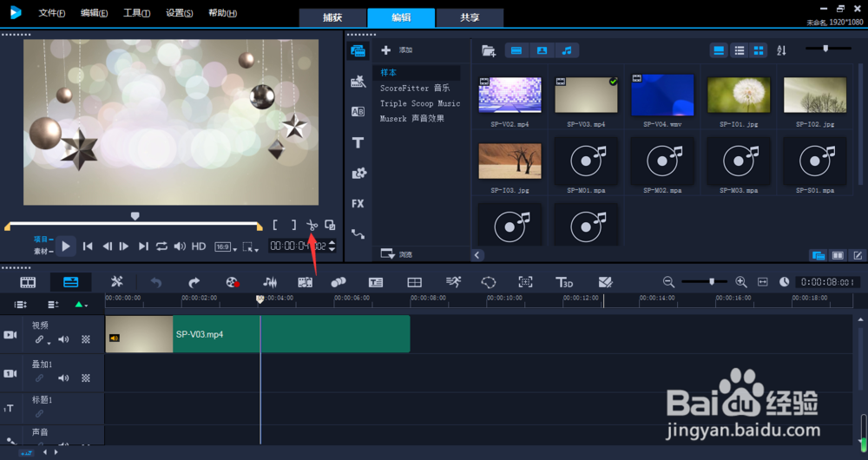The image size is (868, 460).
Task: Open the Subtitle Editor
Action: click(376, 282)
